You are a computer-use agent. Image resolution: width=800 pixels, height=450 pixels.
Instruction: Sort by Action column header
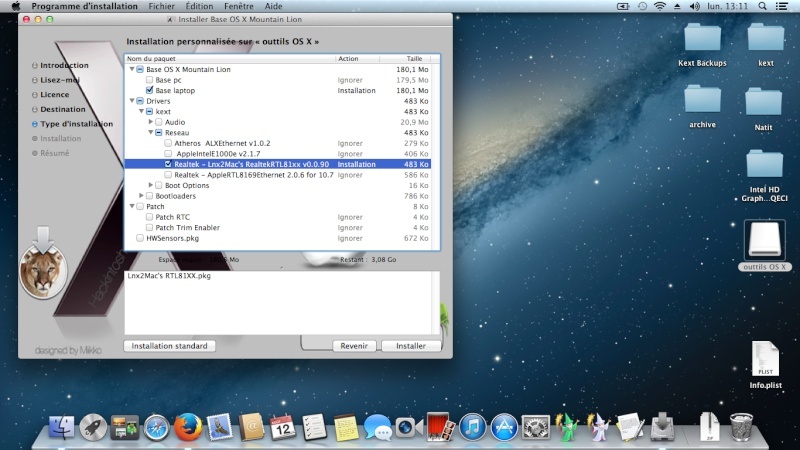[x=357, y=59]
